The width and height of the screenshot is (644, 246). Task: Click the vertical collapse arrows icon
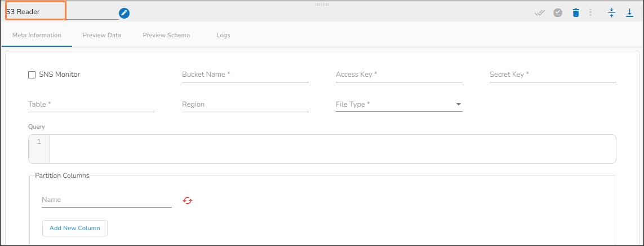pyautogui.click(x=611, y=13)
